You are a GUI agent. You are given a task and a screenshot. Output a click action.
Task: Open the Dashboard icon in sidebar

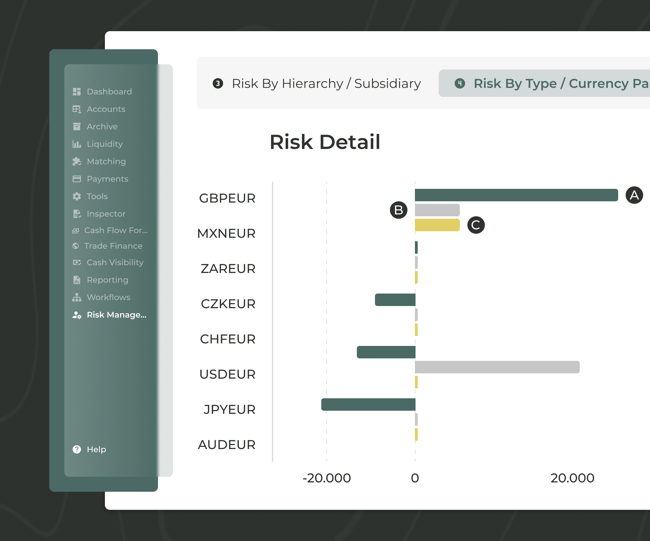[x=77, y=92]
